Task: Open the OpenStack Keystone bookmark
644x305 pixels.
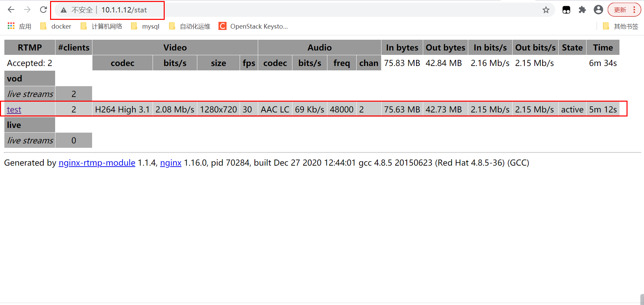Action: [x=253, y=26]
